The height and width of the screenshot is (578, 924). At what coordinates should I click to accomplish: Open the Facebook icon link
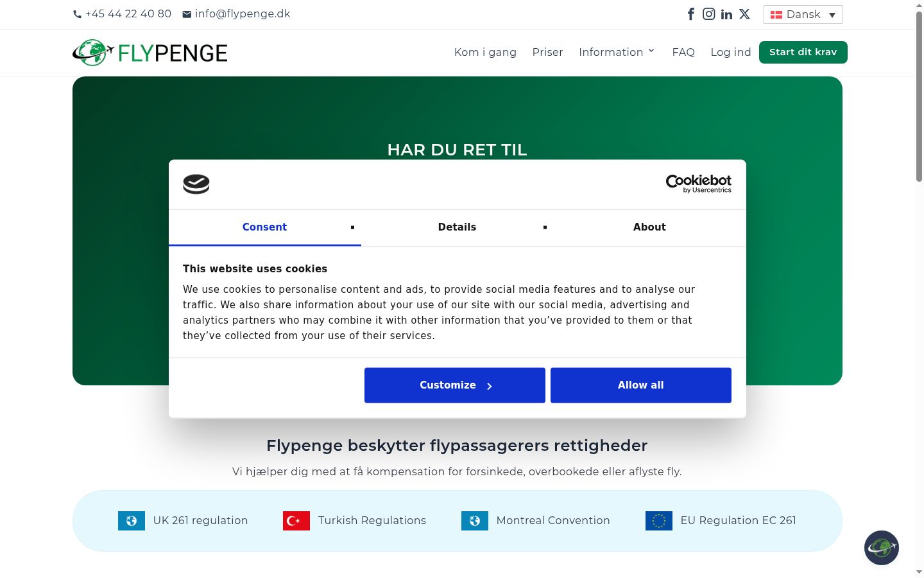click(x=691, y=14)
